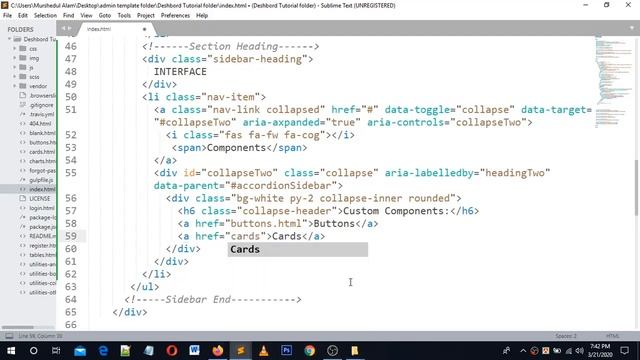
Task: Open Photoshop from taskbar
Action: [287, 351]
